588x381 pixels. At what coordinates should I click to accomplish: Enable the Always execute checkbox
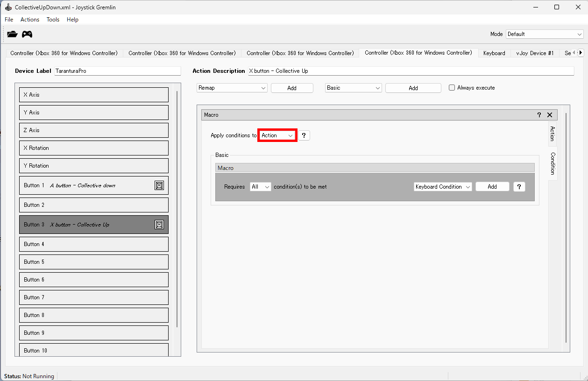tap(452, 88)
